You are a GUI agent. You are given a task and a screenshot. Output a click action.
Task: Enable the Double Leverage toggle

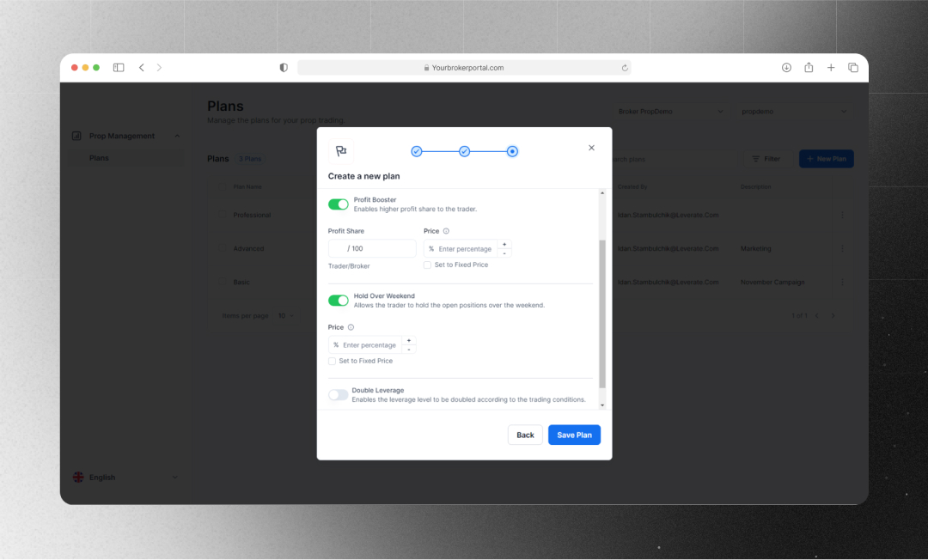[339, 395]
